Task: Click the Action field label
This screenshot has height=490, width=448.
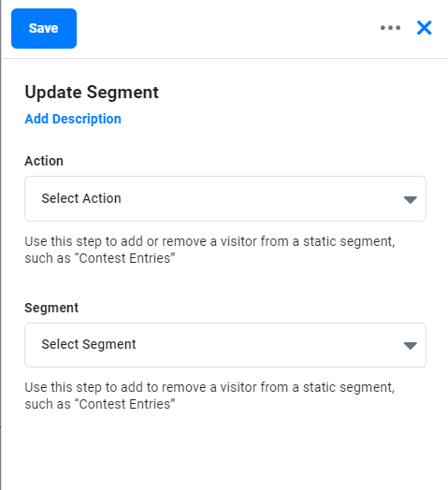Action: coord(44,161)
